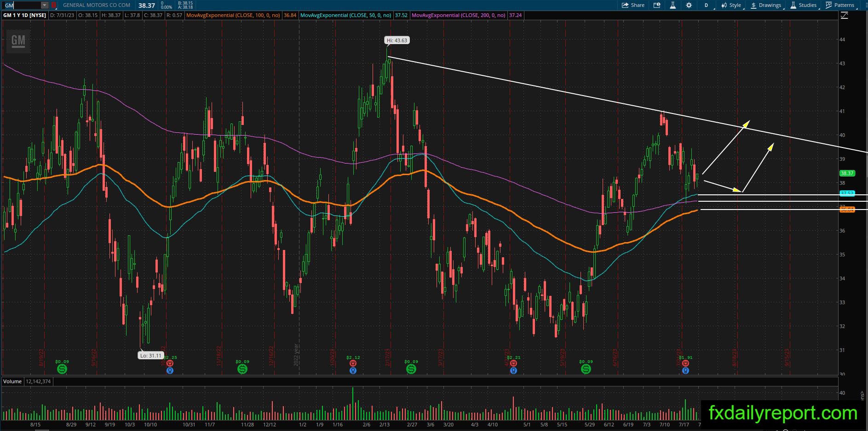Viewport: 868px width, 431px height.
Task: Open the symbol selector dropdown arrow
Action: click(x=45, y=5)
